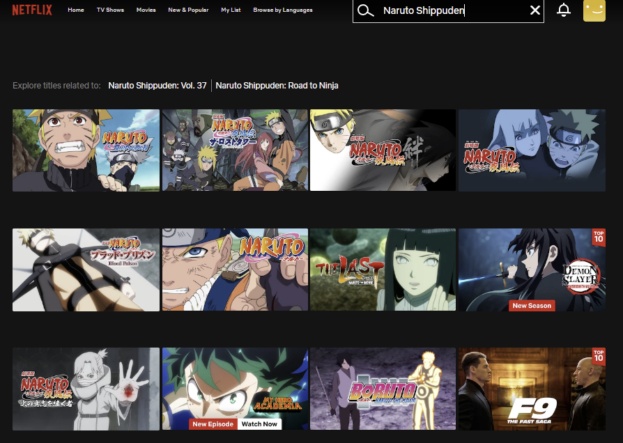This screenshot has height=443, width=623.
Task: Open the Demon Slayer thumbnail
Action: click(531, 269)
